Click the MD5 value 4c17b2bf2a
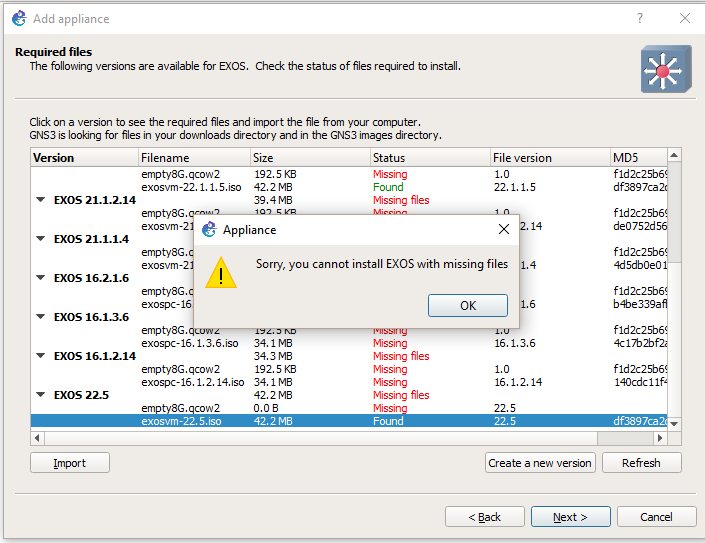 (640, 343)
